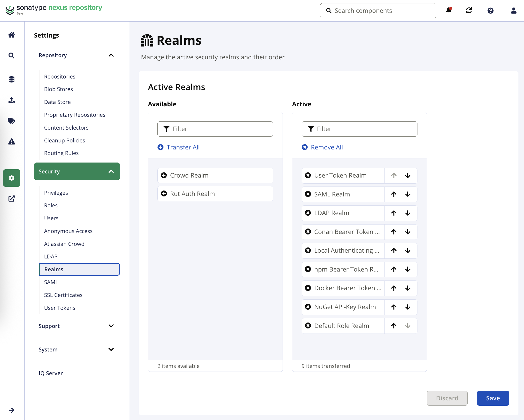
Task: Remove LDAP Realm with its x icon
Action: (308, 213)
